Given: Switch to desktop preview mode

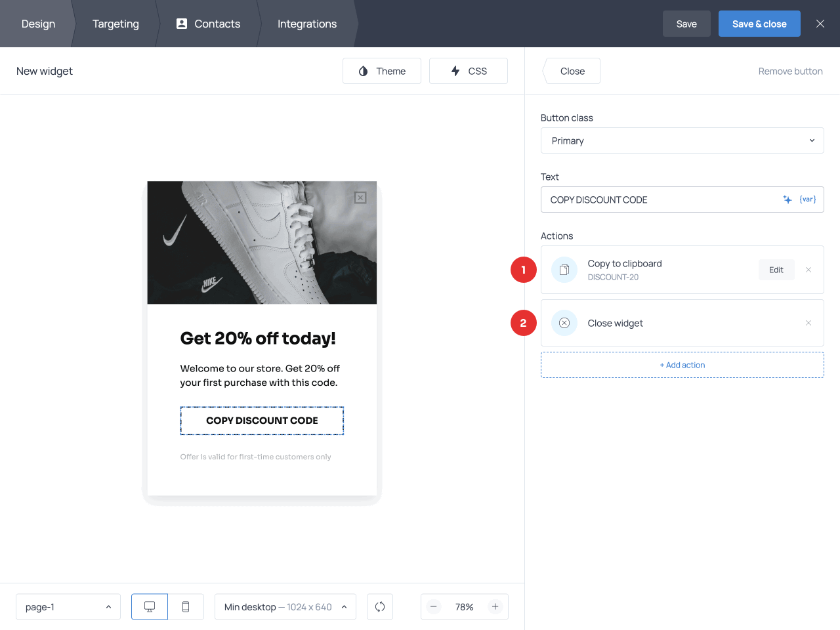Looking at the screenshot, I should point(150,607).
